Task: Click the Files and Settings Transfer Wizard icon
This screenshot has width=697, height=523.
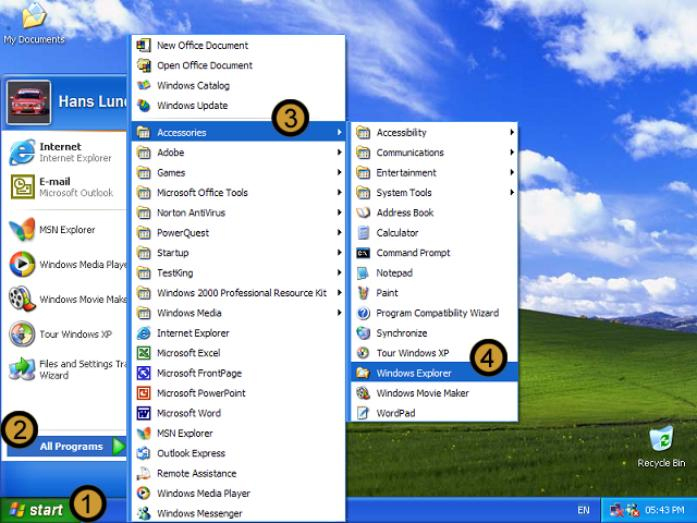Action: point(22,368)
